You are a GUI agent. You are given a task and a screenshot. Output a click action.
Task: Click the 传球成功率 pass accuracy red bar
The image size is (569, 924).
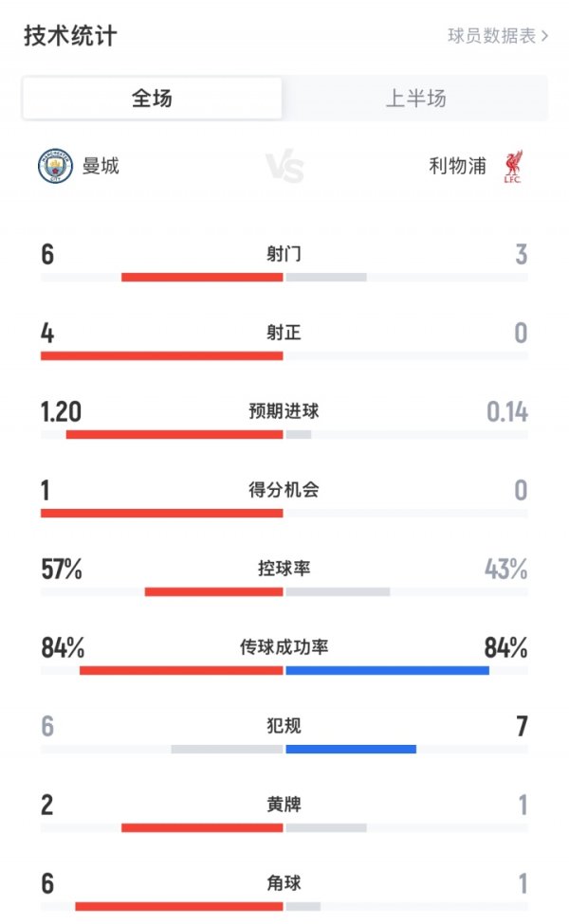click(180, 670)
